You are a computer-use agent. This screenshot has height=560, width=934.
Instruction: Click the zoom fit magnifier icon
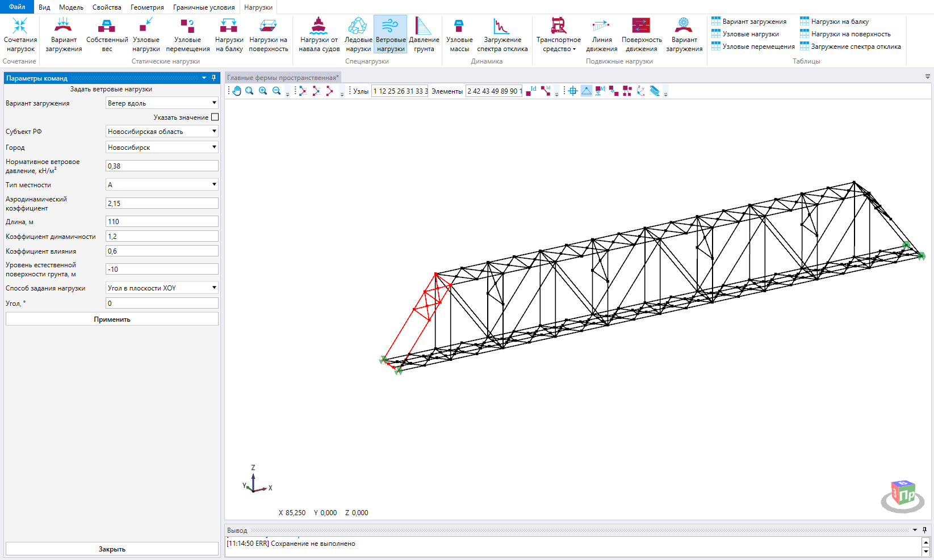pos(249,91)
